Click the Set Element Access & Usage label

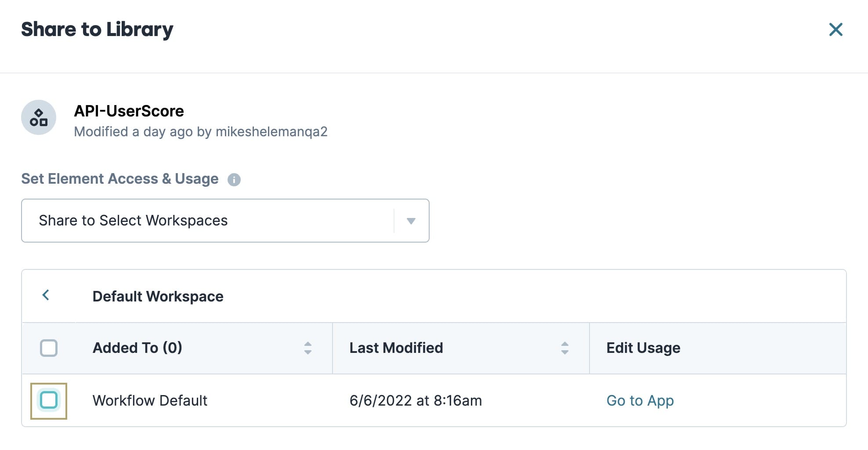pos(120,178)
